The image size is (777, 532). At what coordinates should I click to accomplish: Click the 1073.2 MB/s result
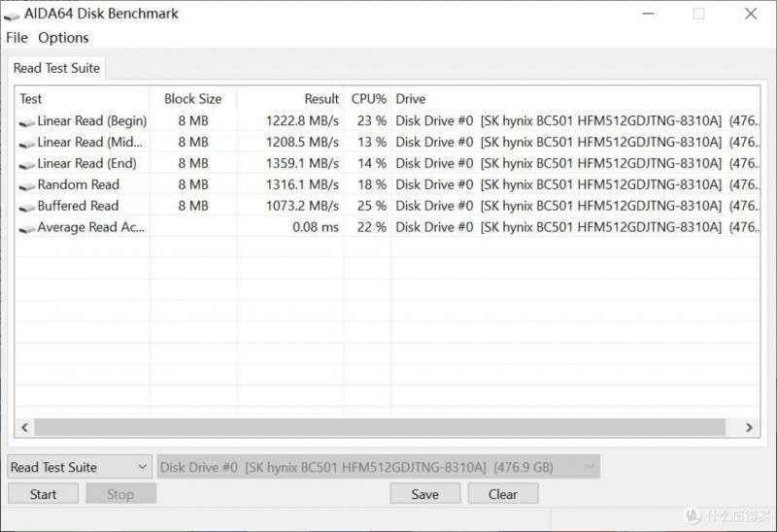[302, 206]
